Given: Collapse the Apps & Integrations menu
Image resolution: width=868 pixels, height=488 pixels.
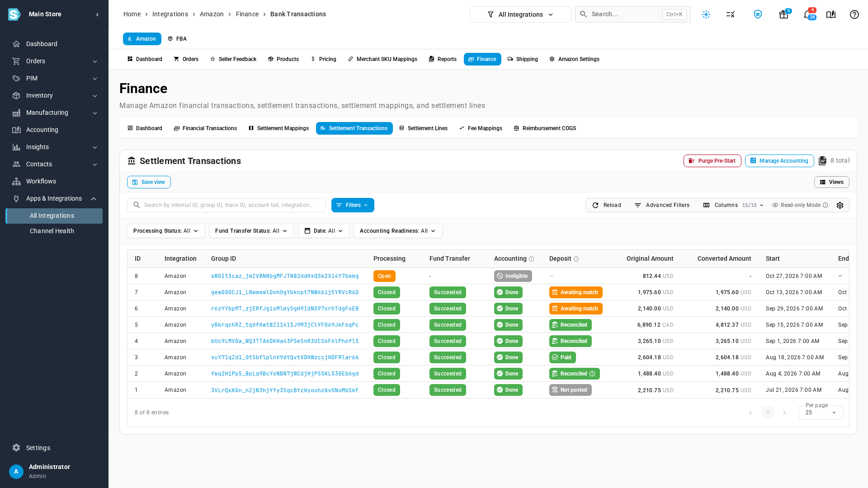Looking at the screenshot, I should (x=54, y=198).
